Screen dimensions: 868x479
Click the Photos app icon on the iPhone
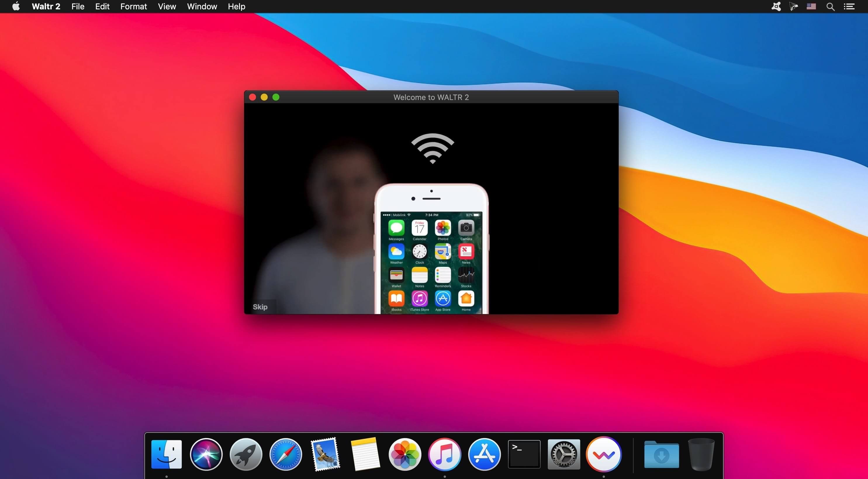(443, 228)
